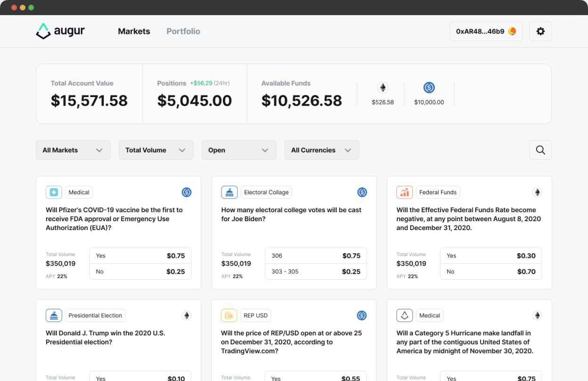588x381 pixels.
Task: Click Positions value $5,045.00
Action: [195, 100]
